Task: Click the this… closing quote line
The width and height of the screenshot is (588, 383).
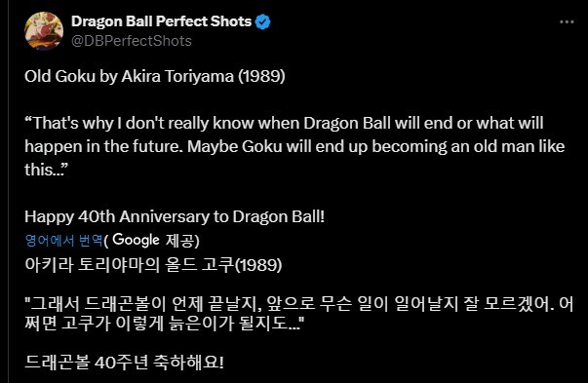Action: 47,170
